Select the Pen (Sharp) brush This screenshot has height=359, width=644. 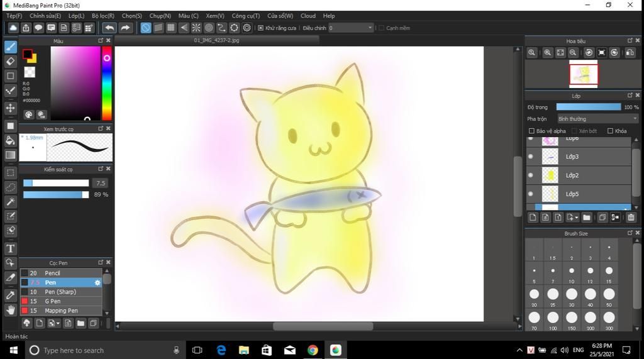61,292
